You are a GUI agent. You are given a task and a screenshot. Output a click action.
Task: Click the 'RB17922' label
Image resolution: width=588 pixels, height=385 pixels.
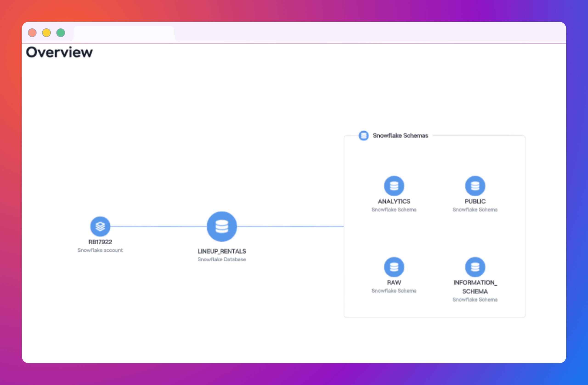click(100, 242)
